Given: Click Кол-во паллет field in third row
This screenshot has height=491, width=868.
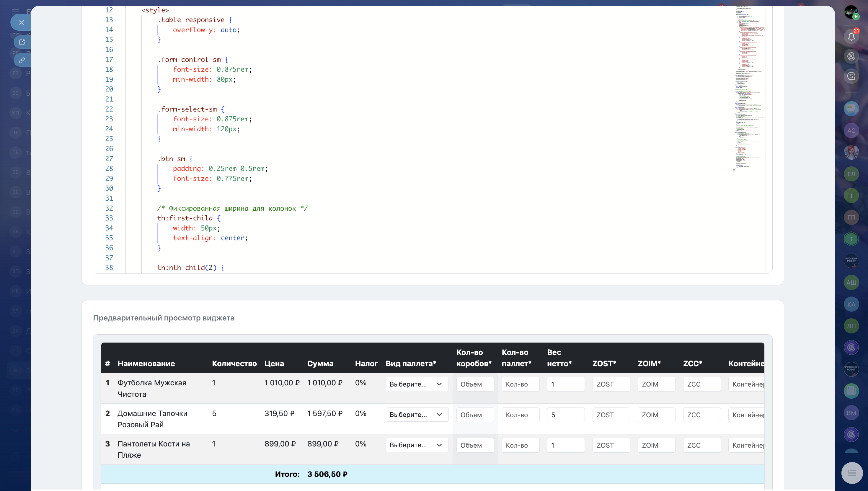Looking at the screenshot, I should click(520, 445).
